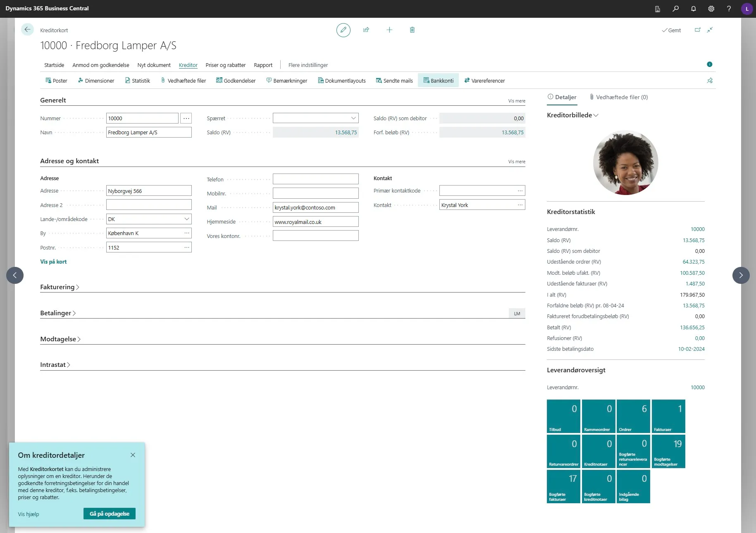Open Rapport menu
The image size is (756, 533).
(x=263, y=65)
